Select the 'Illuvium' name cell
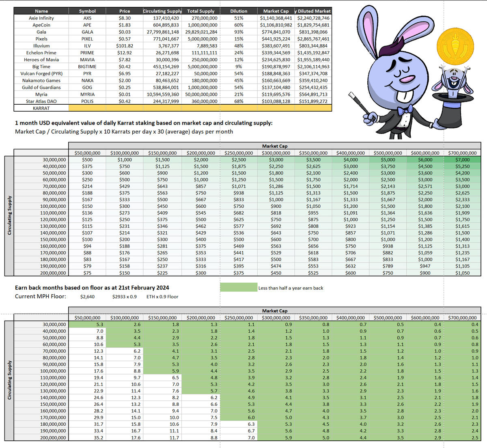487x448 pixels. (x=41, y=45)
